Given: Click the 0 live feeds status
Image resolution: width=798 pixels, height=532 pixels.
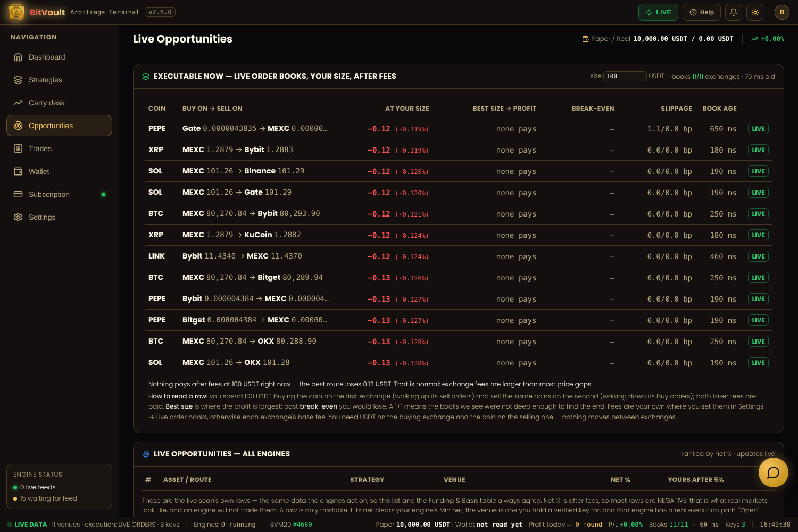Looking at the screenshot, I should tap(35, 487).
